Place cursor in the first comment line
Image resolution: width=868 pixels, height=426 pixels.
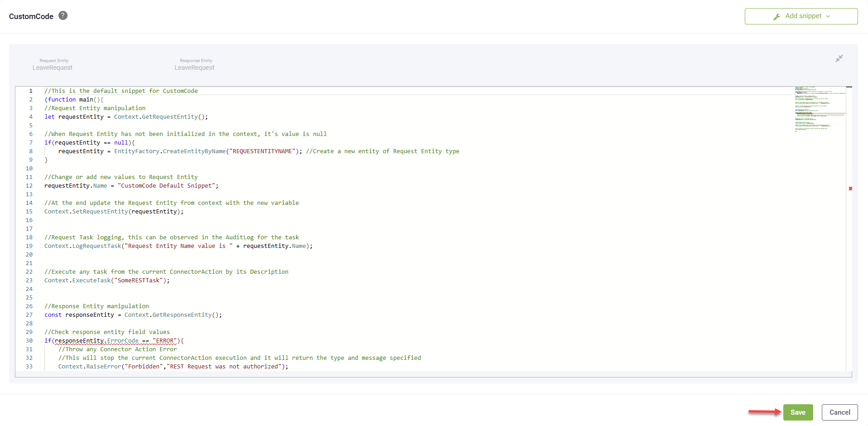pyautogui.click(x=121, y=91)
